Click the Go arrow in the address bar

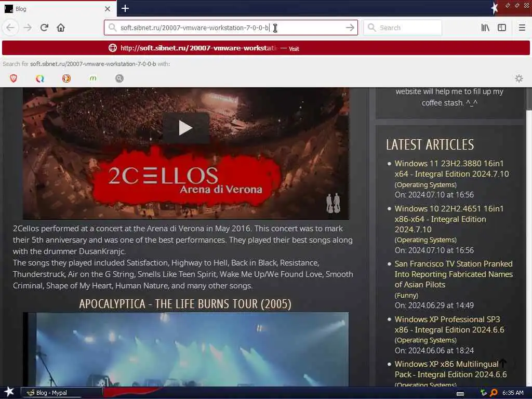(x=350, y=28)
